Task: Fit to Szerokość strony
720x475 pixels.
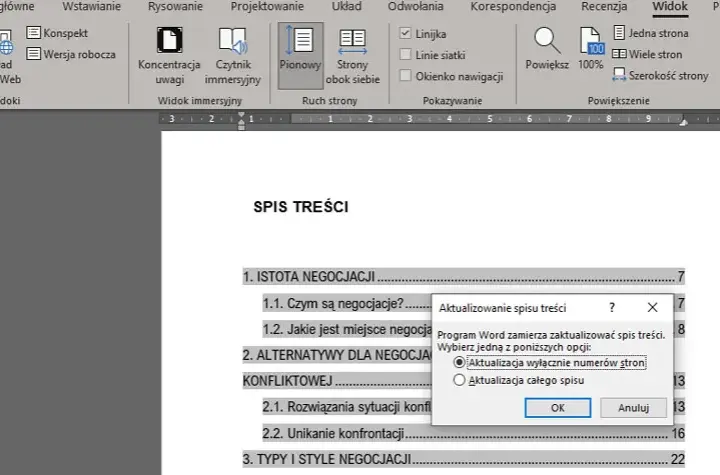Action: 660,75
